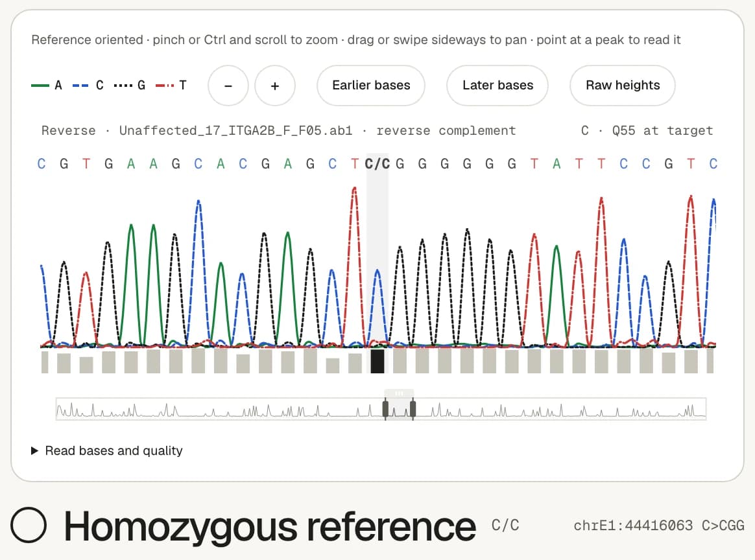This screenshot has height=560, width=755.
Task: Click the green A legend entry
Action: (x=47, y=86)
